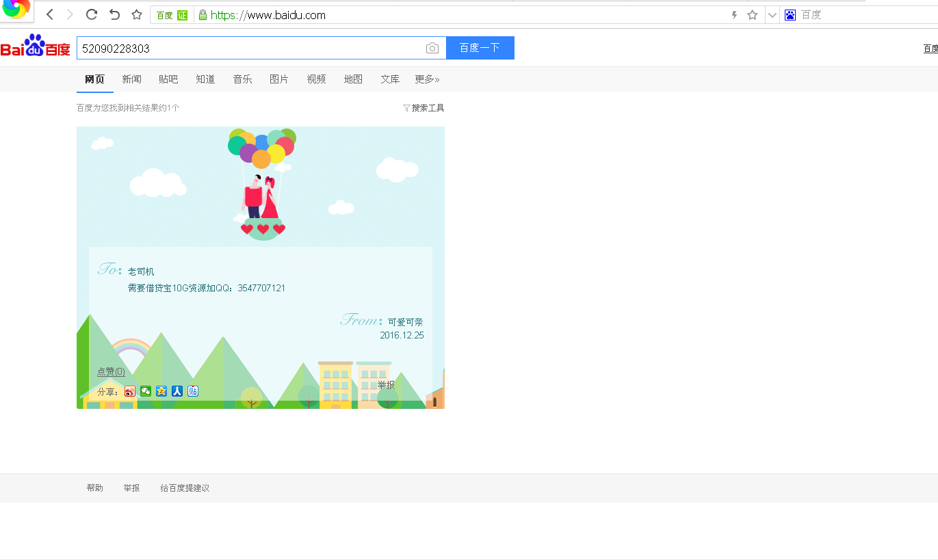Open the 搜索工具 search tools panel
Viewport: 938px width, 560px height.
click(x=424, y=107)
